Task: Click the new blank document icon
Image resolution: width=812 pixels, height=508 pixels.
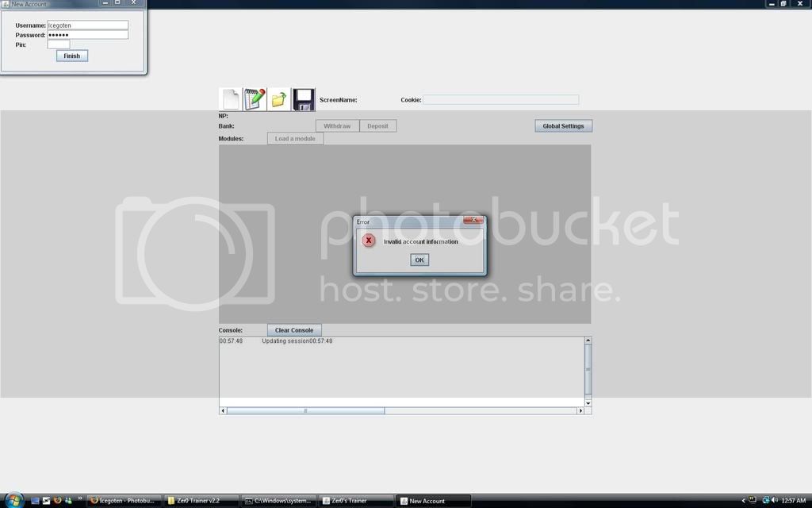Action: click(230, 99)
